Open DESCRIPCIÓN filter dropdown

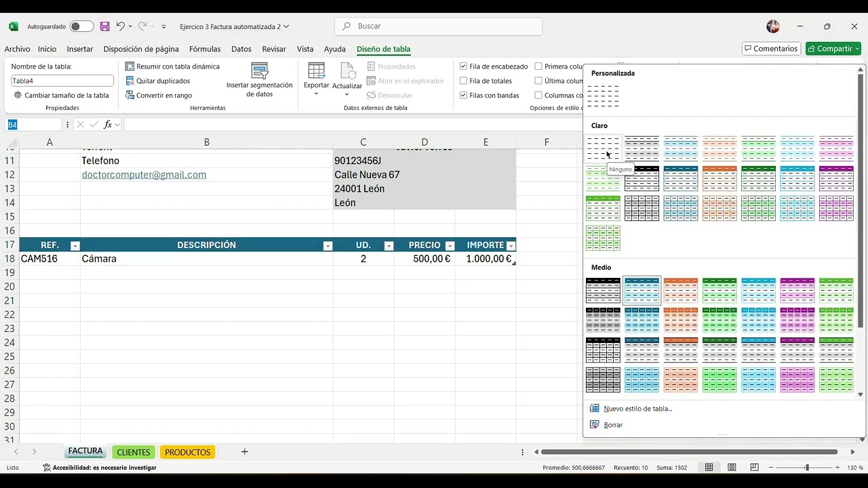328,246
